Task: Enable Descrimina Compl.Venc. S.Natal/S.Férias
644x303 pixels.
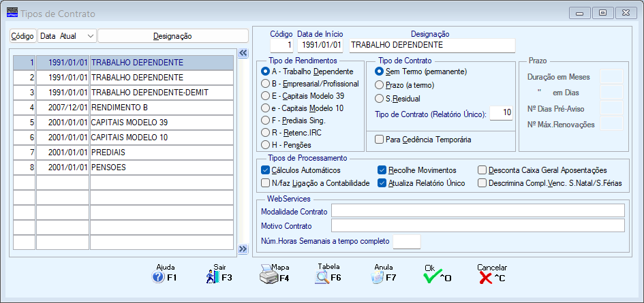Action: (x=482, y=183)
